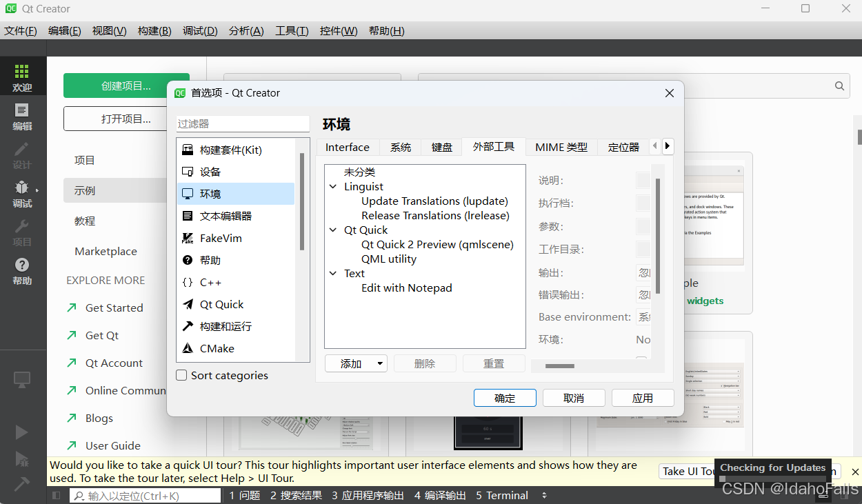Select Edit with Notepad tool
This screenshot has height=504, width=862.
click(407, 288)
